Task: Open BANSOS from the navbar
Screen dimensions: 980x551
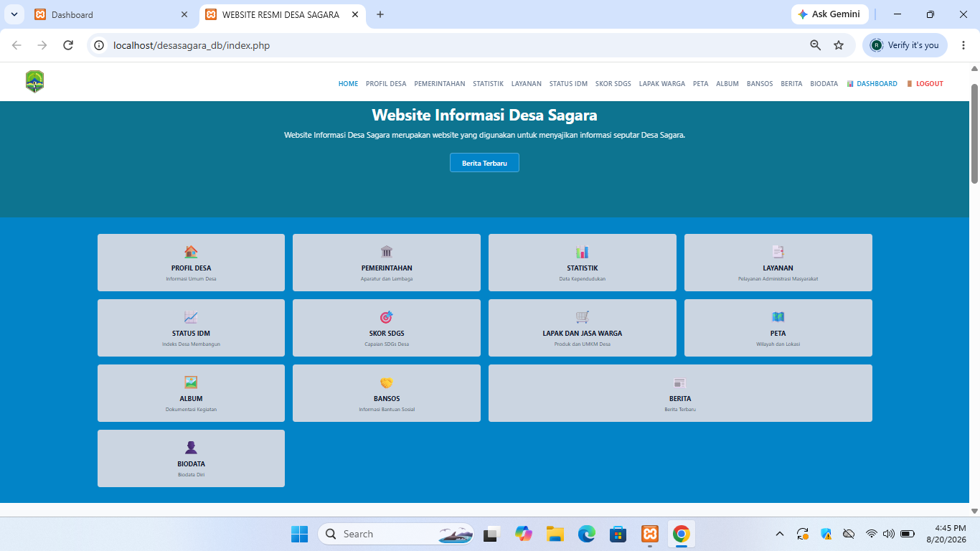Action: pos(760,84)
